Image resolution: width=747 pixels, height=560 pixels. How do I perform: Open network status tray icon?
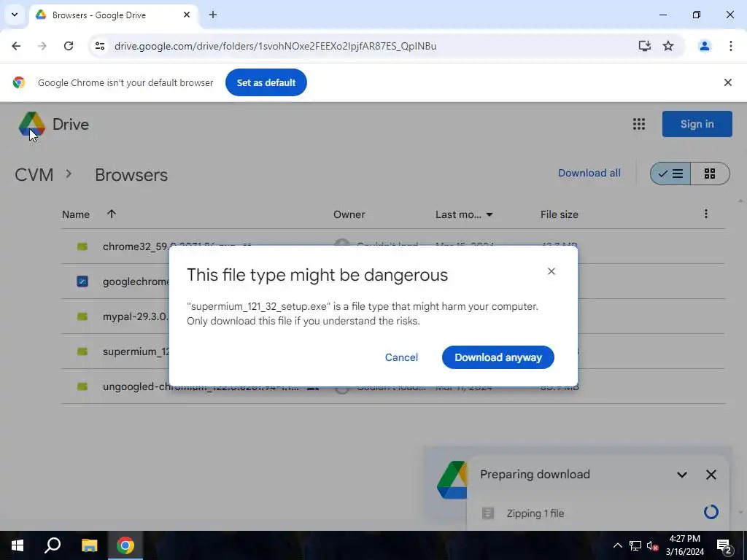coord(635,545)
